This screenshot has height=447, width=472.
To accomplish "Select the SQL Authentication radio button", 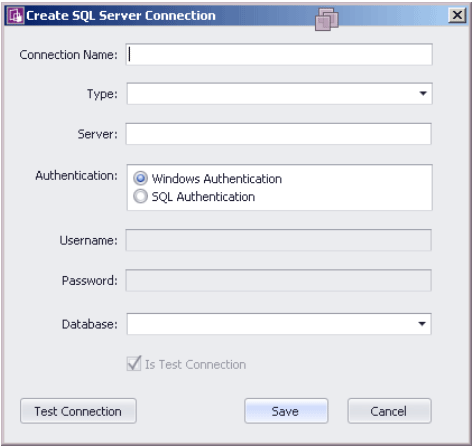I will click(140, 196).
